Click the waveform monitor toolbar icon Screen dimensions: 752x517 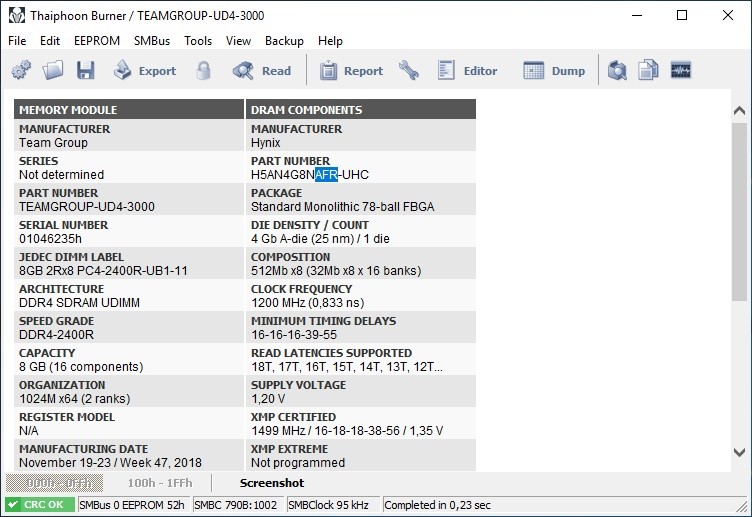(x=681, y=70)
